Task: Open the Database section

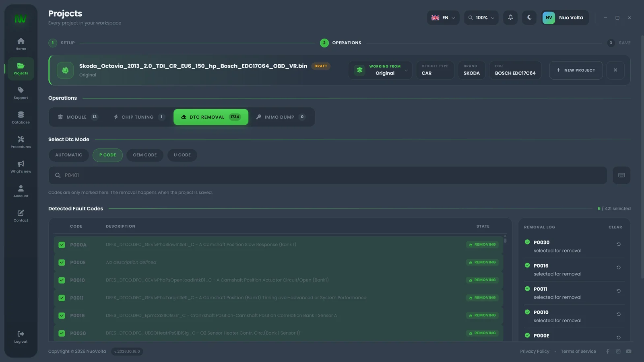Action: 21,118
